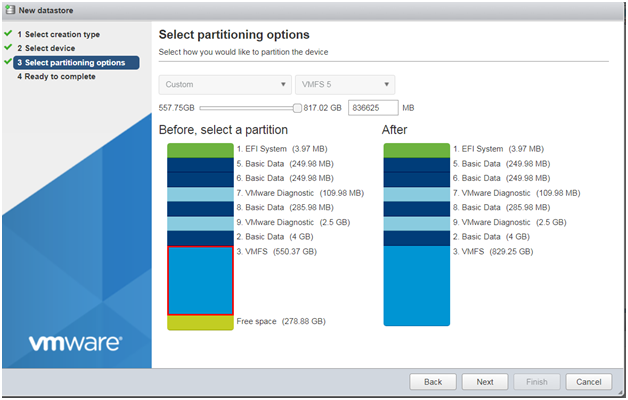Select partition 9 VMware Diagnostic 2.5 GB block

click(200, 223)
